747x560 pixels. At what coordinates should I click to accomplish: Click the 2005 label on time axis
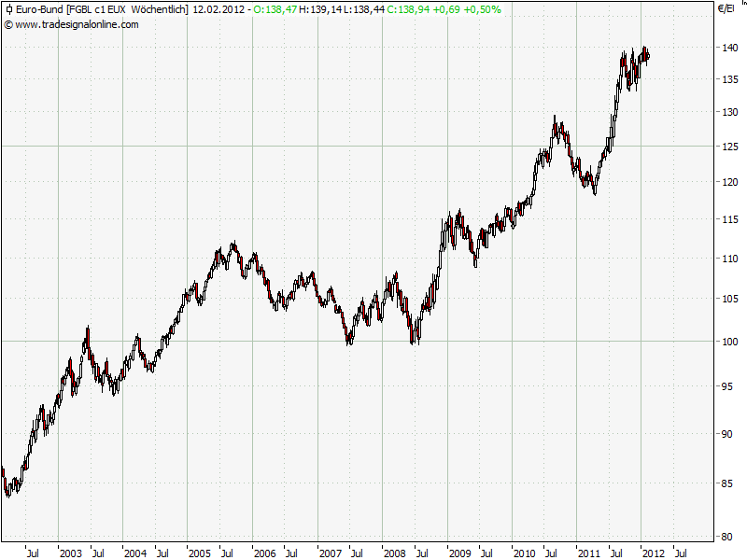coord(200,553)
